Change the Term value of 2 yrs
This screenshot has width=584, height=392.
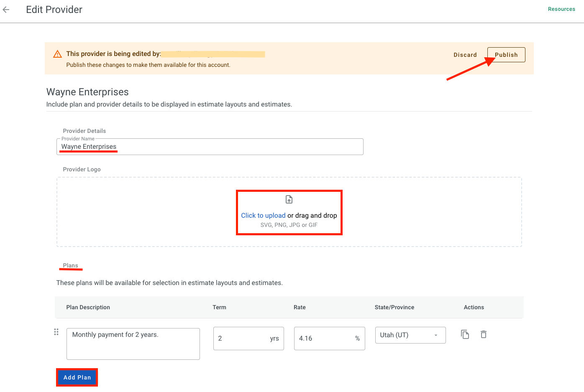(248, 339)
